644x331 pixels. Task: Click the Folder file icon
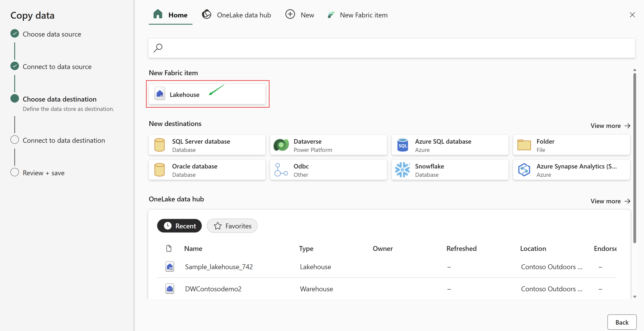(524, 145)
